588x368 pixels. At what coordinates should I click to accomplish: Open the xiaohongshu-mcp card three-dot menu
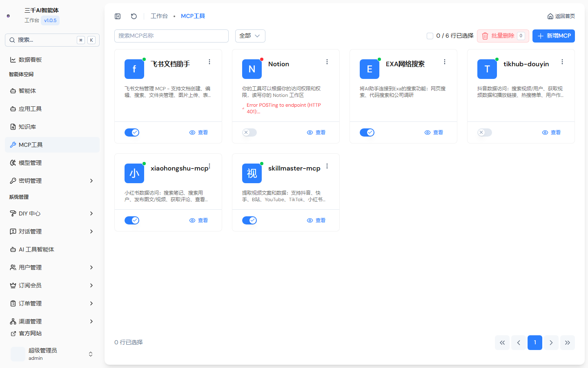pos(209,166)
